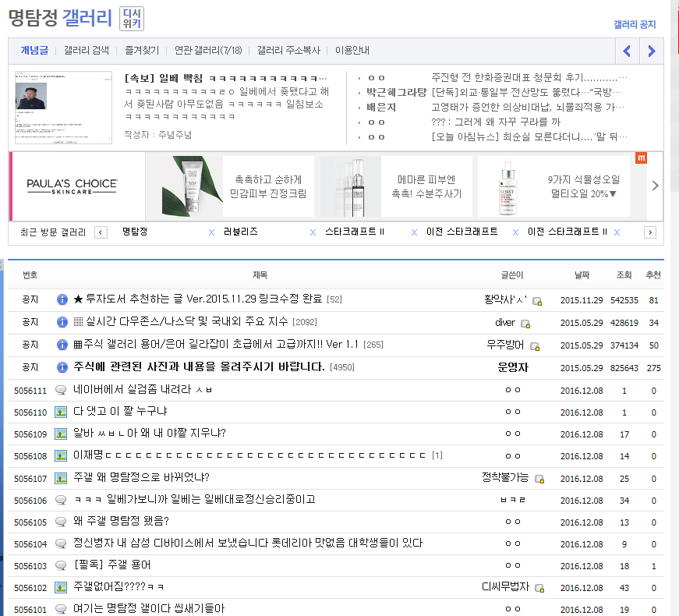Open the post titled 주갤 왜 명탐정으로 바뀌었냐?
The image size is (679, 616).
tap(141, 478)
